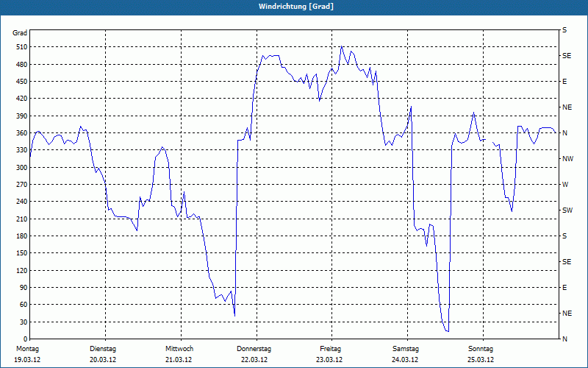588x368 pixels.
Task: Select the Samstag day label
Action: (406, 349)
